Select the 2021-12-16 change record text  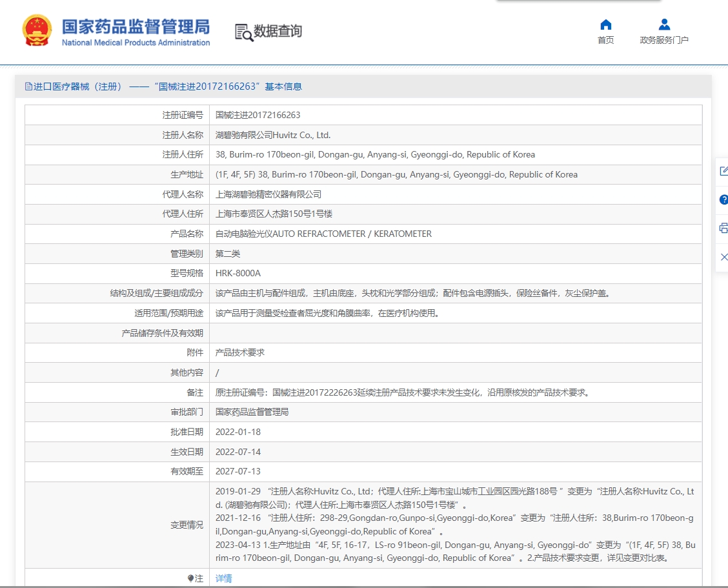[x=455, y=525]
